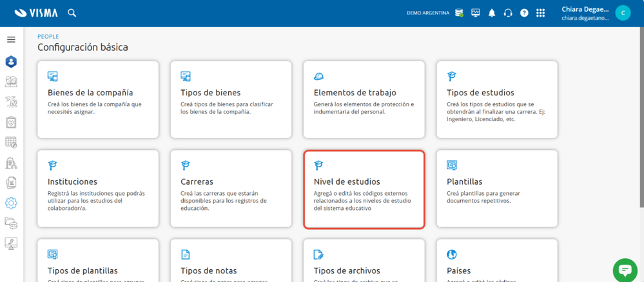Image resolution: width=644 pixels, height=282 pixels.
Task: Open the apps grid launcher
Action: pos(540,13)
